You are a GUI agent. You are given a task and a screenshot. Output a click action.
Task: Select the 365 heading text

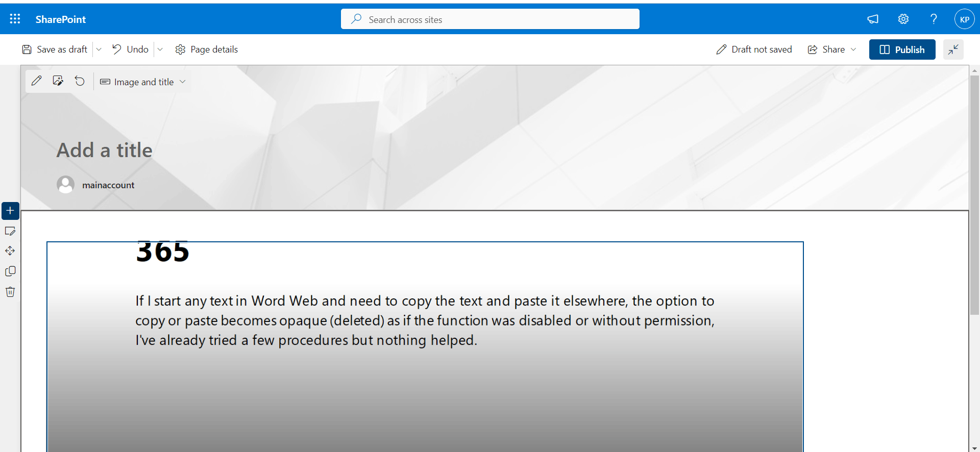pyautogui.click(x=163, y=252)
